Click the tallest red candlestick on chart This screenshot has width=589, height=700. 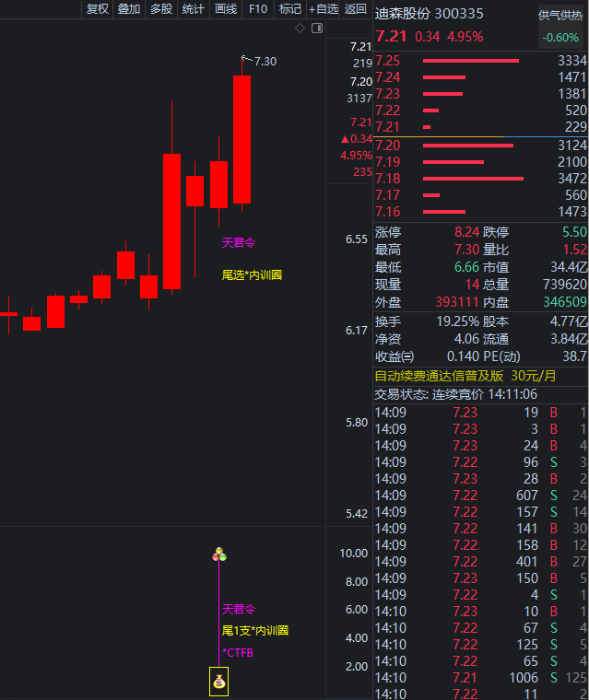coord(171,221)
